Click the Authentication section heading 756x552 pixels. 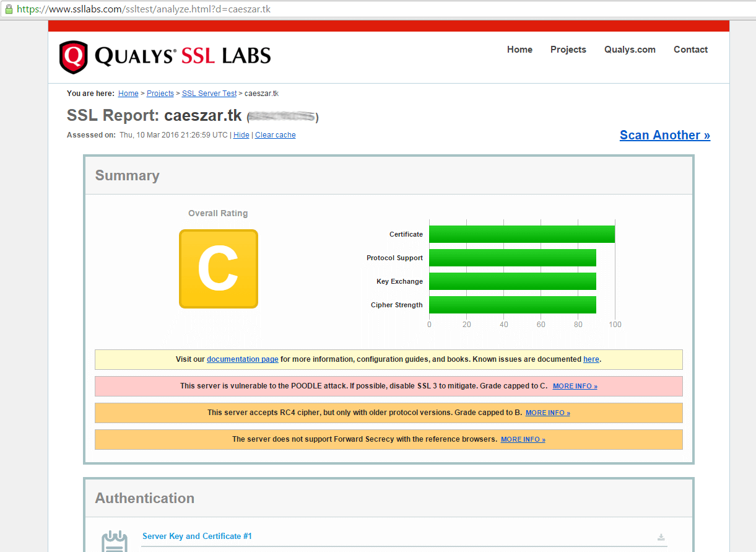point(145,499)
